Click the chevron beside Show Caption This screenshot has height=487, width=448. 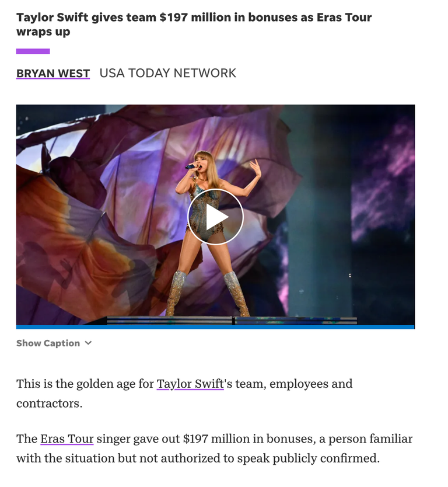89,343
